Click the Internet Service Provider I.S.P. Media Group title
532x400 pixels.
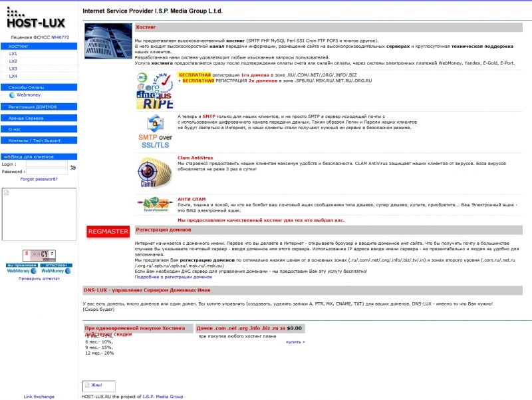pos(152,11)
